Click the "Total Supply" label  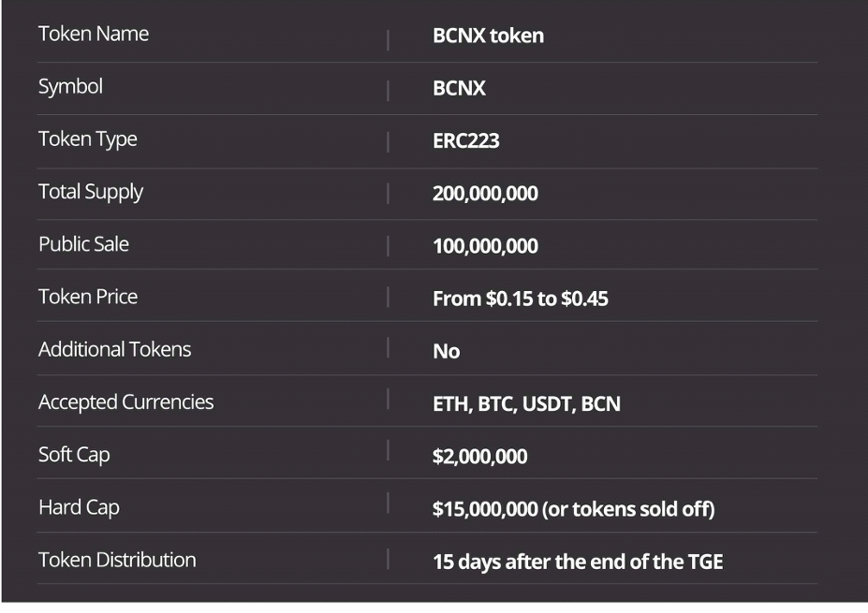point(91,192)
